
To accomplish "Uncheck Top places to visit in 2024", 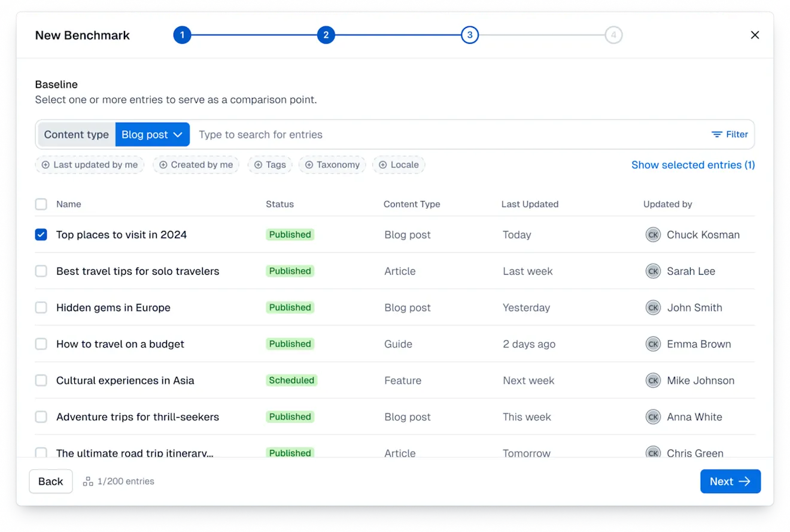I will pyautogui.click(x=41, y=235).
